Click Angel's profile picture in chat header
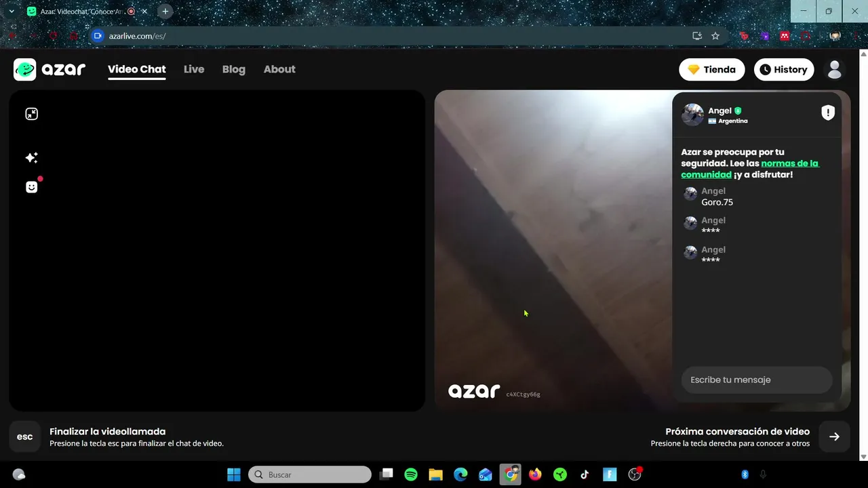This screenshot has height=488, width=868. pos(692,115)
